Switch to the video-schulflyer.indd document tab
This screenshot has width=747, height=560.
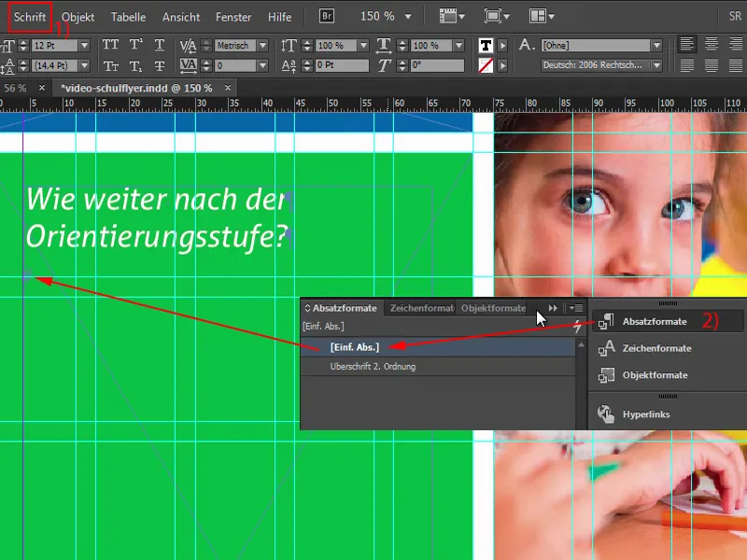[136, 88]
